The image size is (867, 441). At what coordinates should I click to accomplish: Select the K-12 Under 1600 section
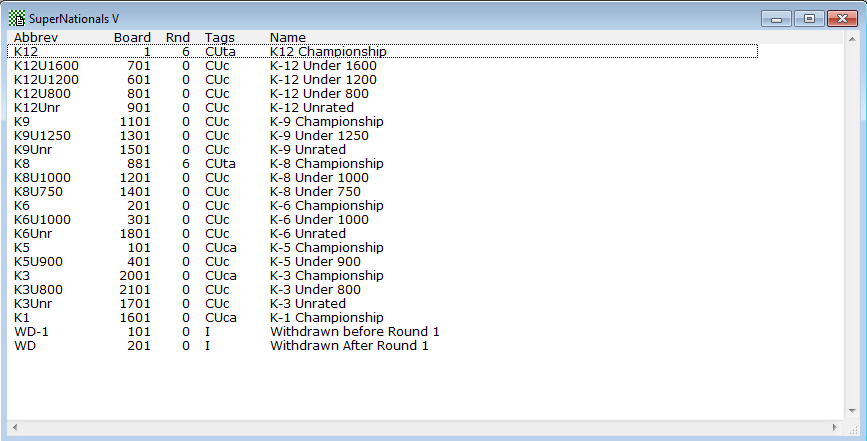point(323,65)
